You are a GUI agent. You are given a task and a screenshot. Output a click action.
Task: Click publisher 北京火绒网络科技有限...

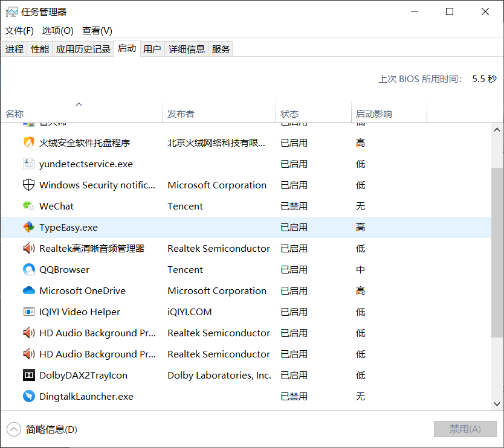point(216,142)
